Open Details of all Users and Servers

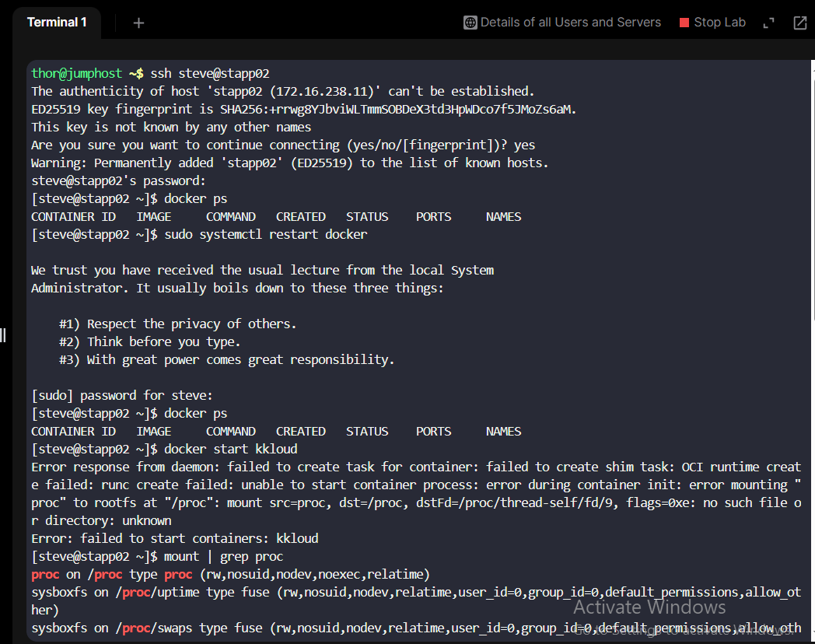click(562, 23)
